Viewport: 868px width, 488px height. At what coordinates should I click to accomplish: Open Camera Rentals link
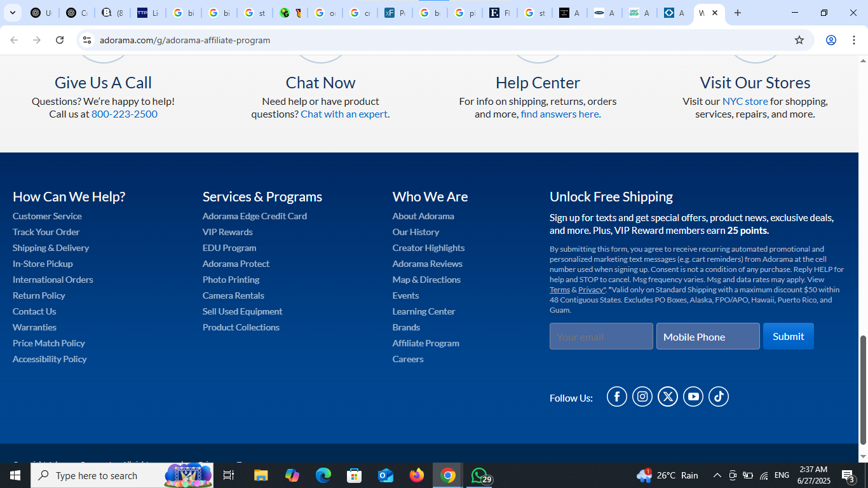click(233, 295)
